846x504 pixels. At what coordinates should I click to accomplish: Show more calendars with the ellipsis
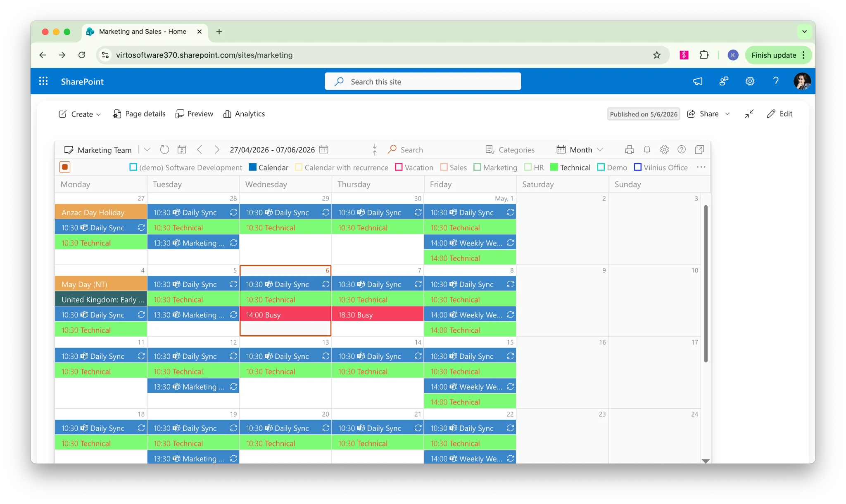[701, 167]
